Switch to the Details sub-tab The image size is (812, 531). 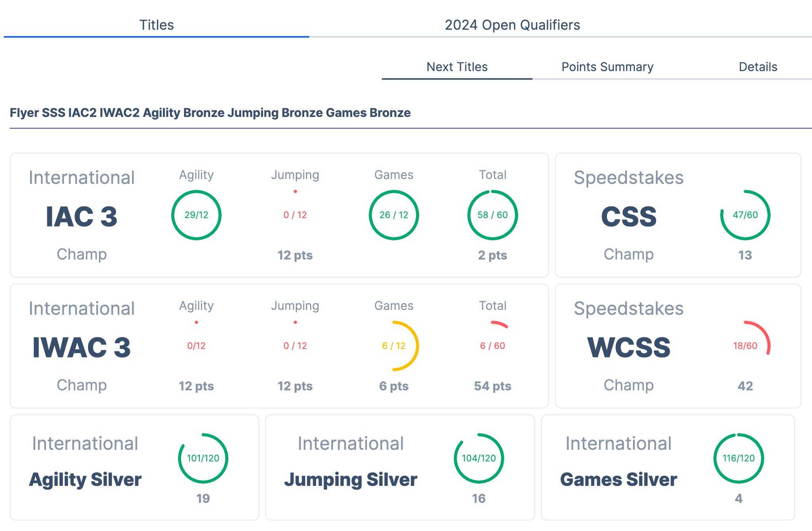(758, 67)
